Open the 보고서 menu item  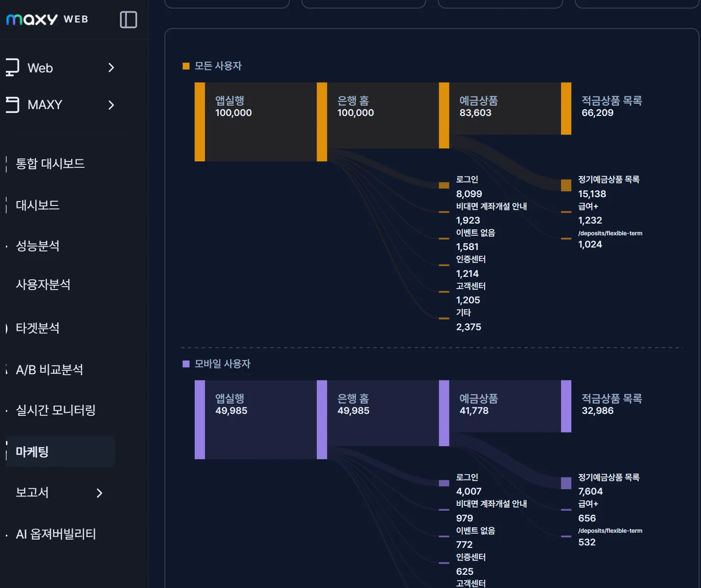(x=32, y=492)
